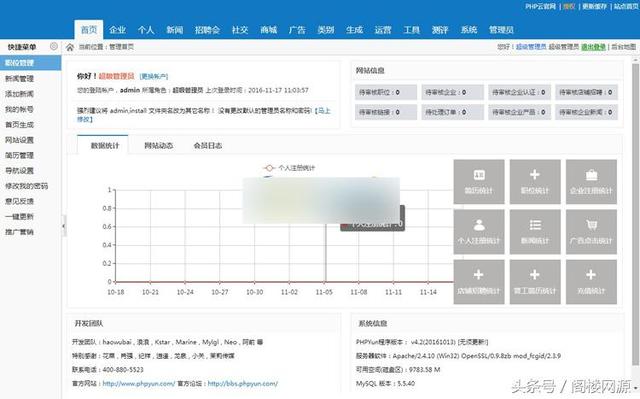Open the 企业注册统计 briefcase tile
Image resolution: width=640 pixels, height=399 pixels.
591,182
